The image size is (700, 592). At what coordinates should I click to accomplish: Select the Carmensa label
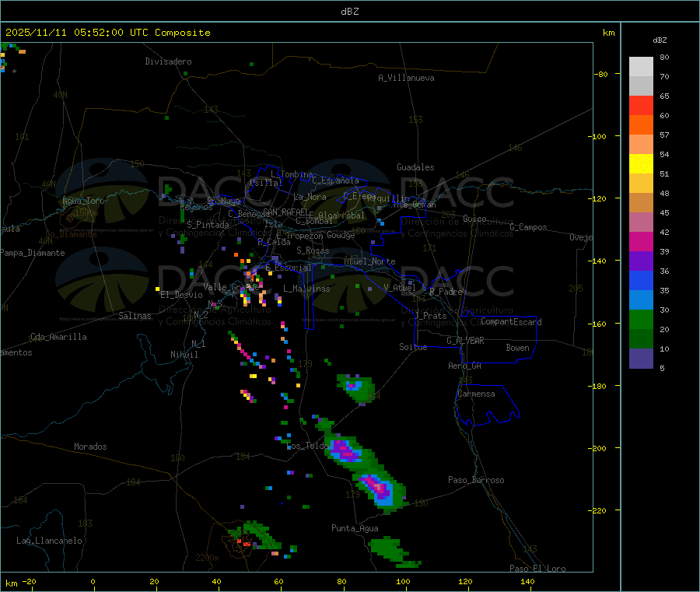476,394
